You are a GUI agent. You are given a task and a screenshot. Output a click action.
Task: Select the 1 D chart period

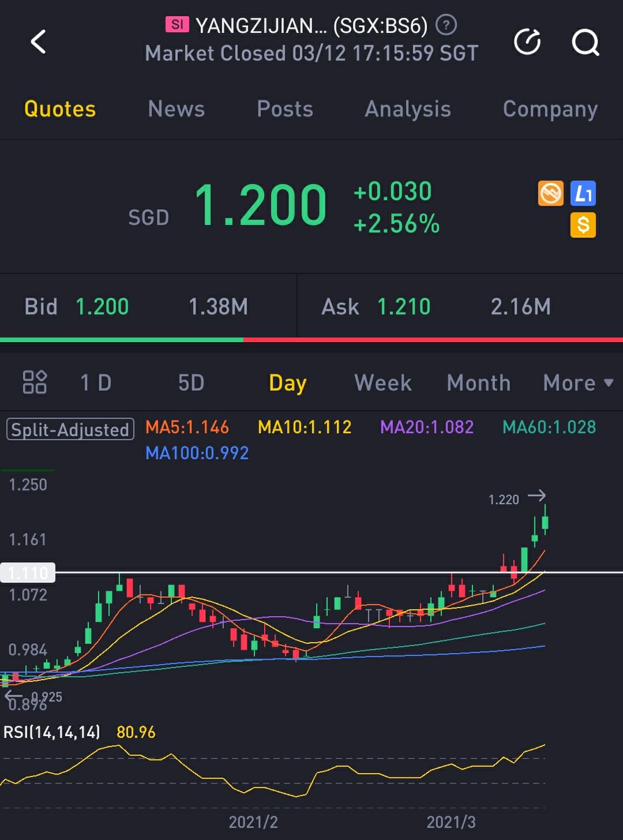[96, 382]
